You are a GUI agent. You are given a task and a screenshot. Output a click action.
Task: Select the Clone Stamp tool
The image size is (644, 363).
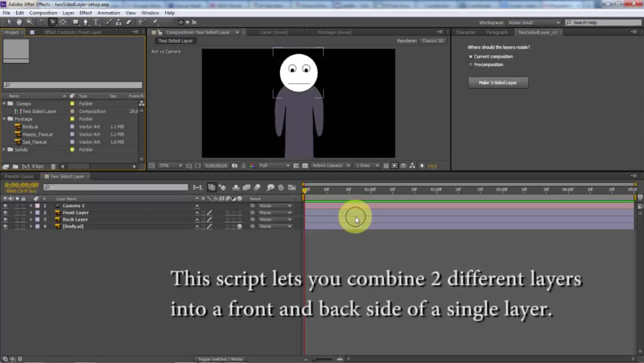118,22
